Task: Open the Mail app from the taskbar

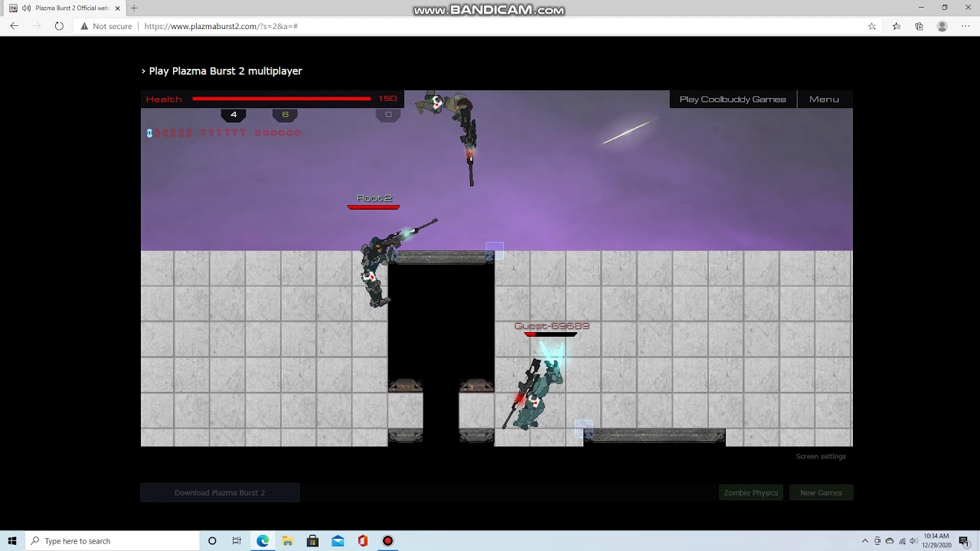Action: coord(338,541)
